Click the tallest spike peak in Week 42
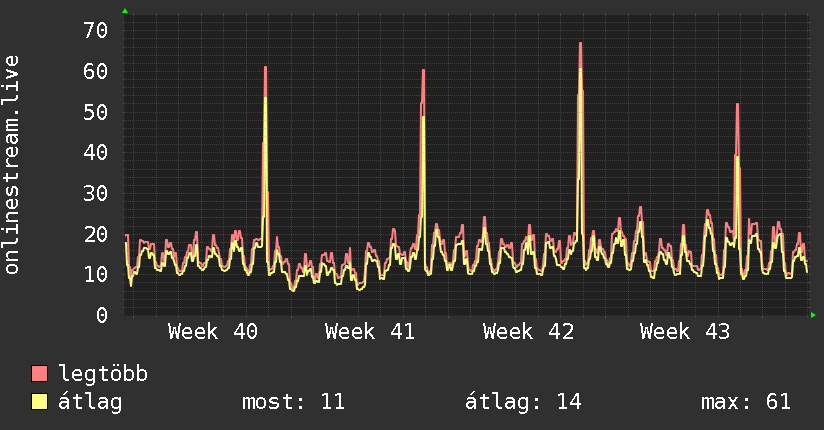 pyautogui.click(x=580, y=44)
